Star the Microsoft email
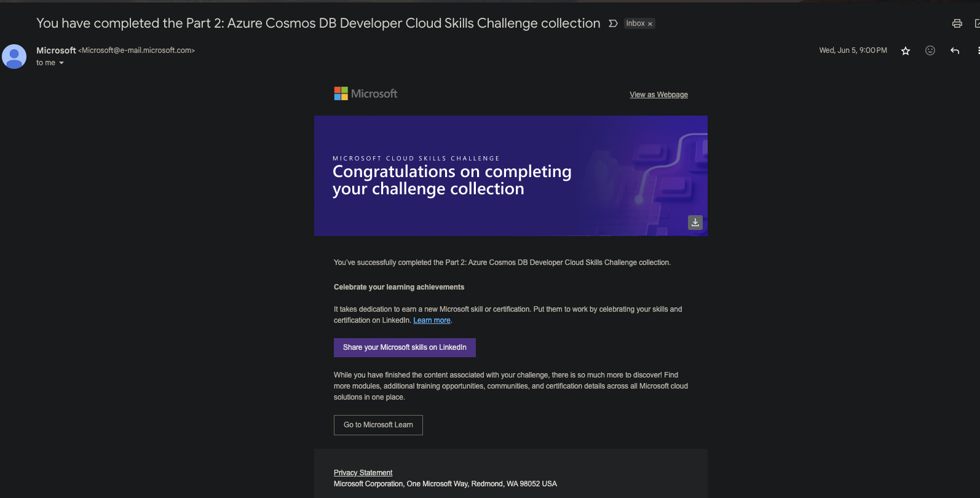 (906, 51)
